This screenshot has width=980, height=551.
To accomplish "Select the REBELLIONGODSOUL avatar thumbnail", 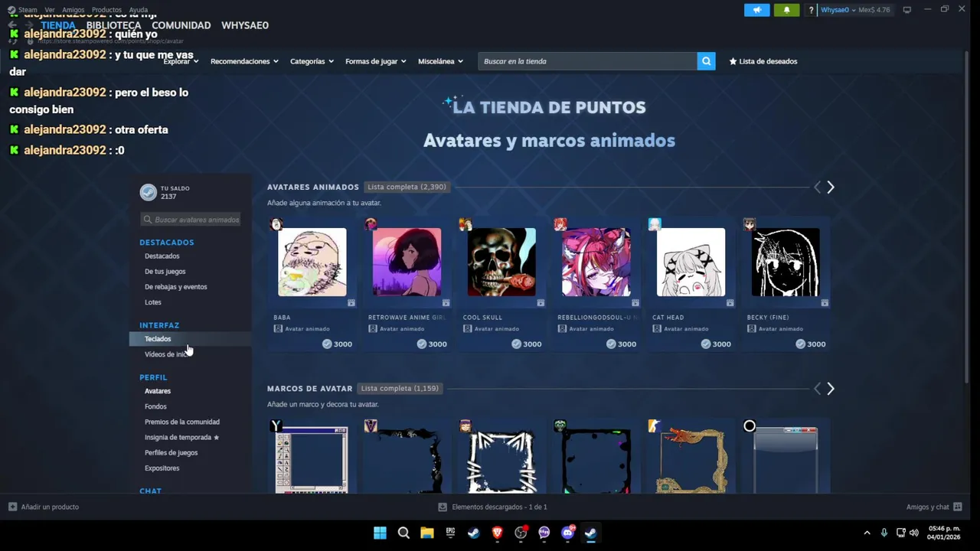I will tap(596, 262).
